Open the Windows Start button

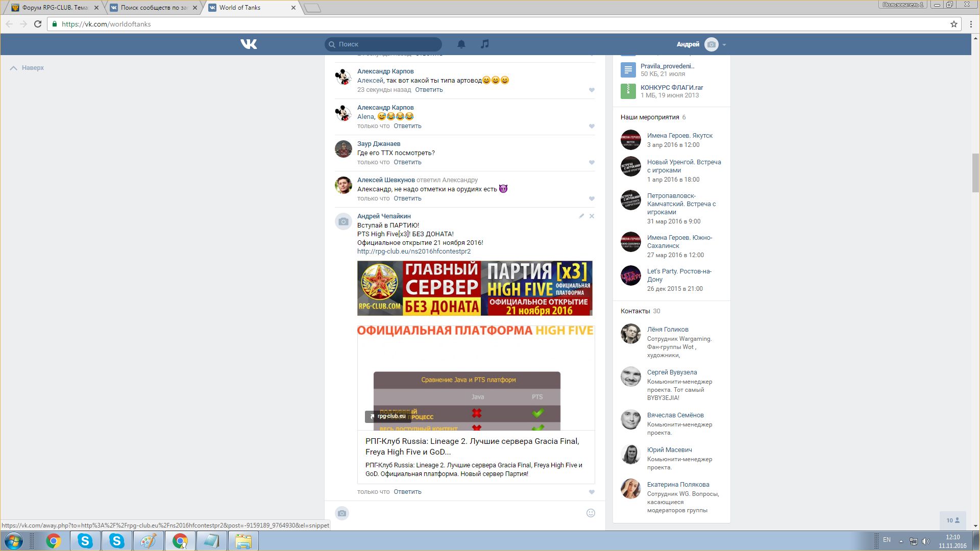click(14, 541)
